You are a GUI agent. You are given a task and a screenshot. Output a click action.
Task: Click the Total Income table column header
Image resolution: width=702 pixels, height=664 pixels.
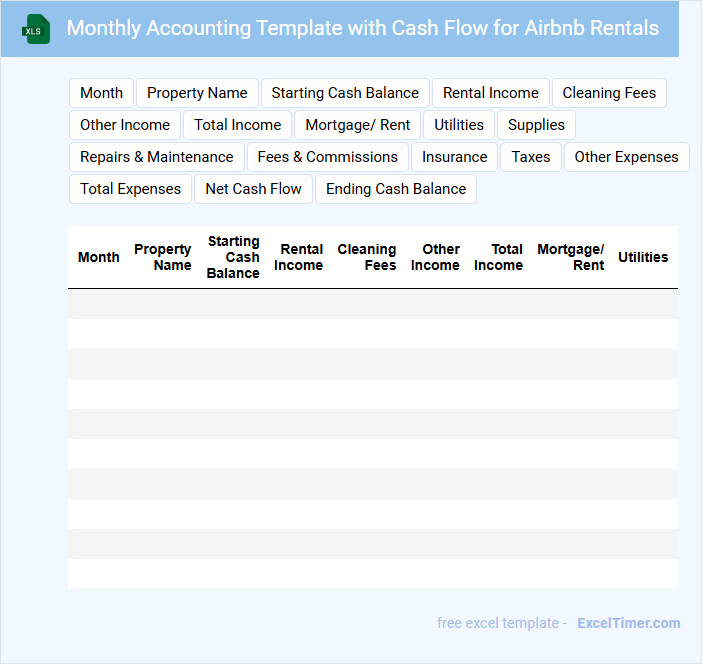[499, 257]
